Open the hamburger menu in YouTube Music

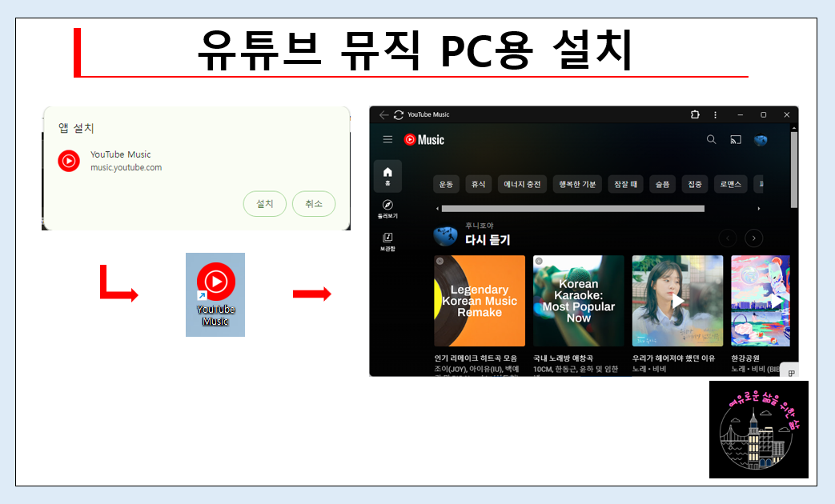coord(387,139)
